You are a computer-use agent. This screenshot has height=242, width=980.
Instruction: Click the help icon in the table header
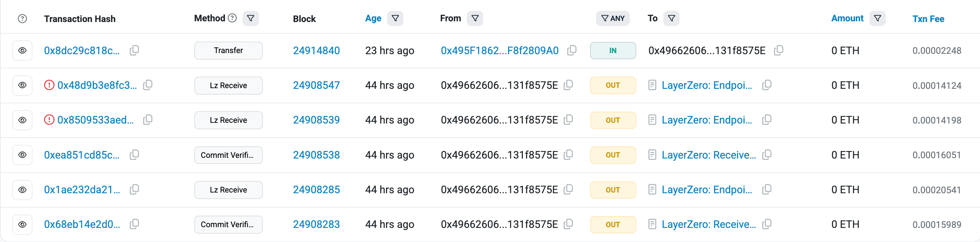pos(22,18)
